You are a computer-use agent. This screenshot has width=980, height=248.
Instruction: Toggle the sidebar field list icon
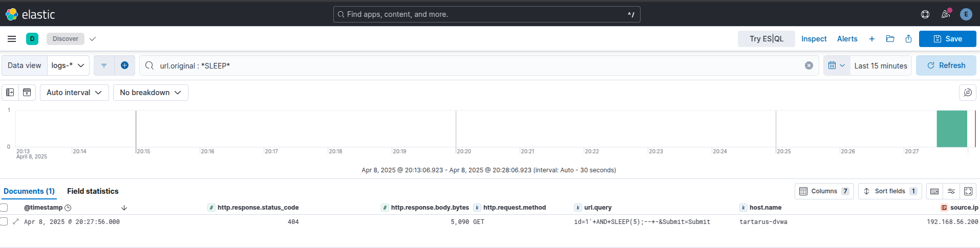coord(10,93)
